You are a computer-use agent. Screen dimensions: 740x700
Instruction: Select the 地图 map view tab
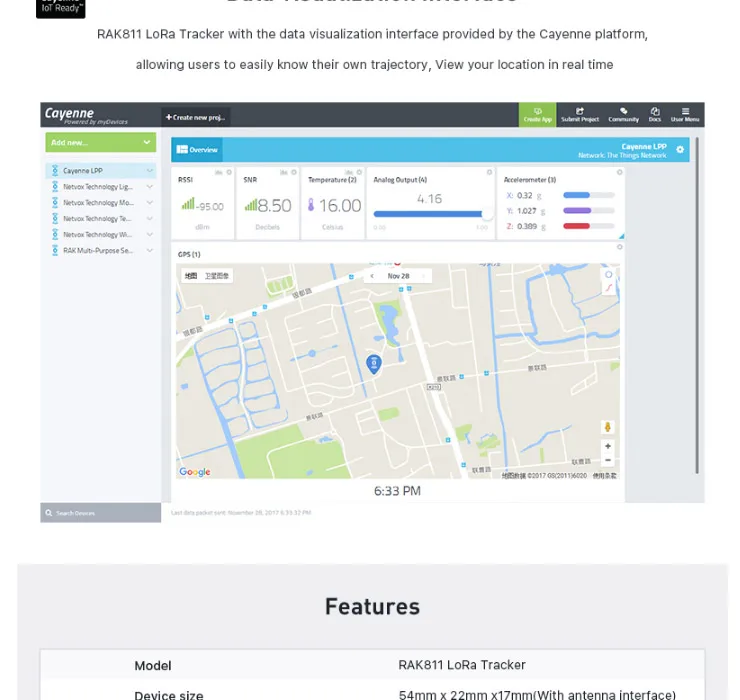pyautogui.click(x=191, y=276)
